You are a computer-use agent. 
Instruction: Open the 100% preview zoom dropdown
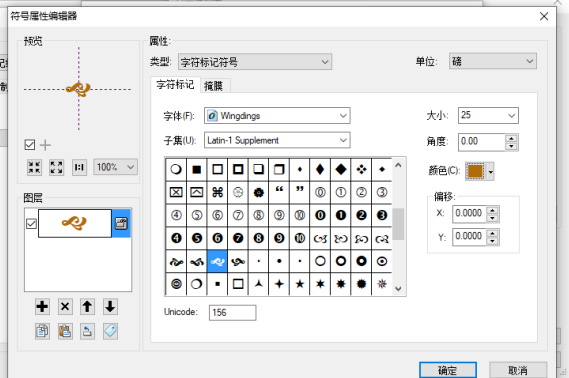click(x=115, y=167)
